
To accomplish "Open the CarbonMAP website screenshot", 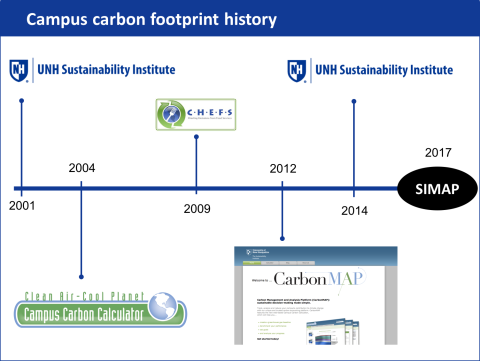I will click(x=316, y=295).
